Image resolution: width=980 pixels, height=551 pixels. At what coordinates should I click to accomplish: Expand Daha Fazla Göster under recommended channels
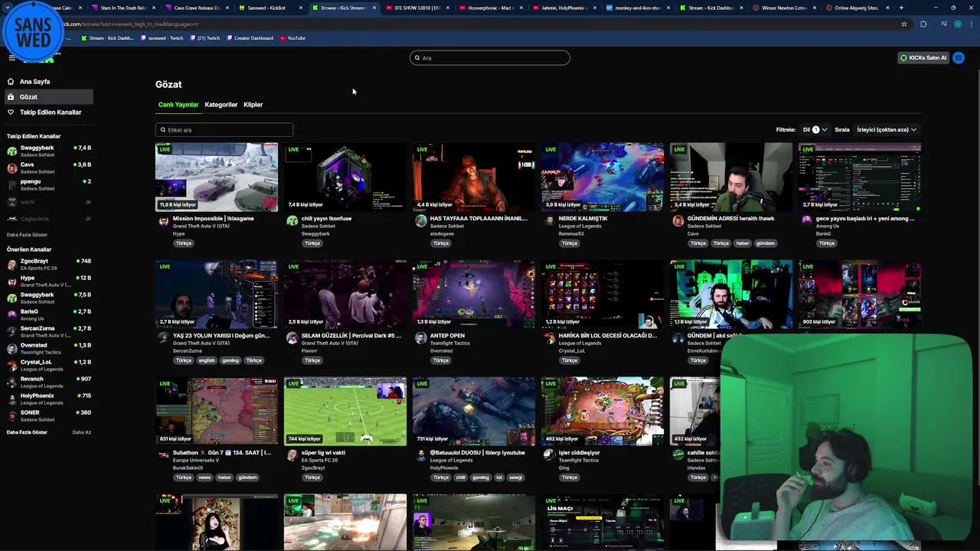27,432
